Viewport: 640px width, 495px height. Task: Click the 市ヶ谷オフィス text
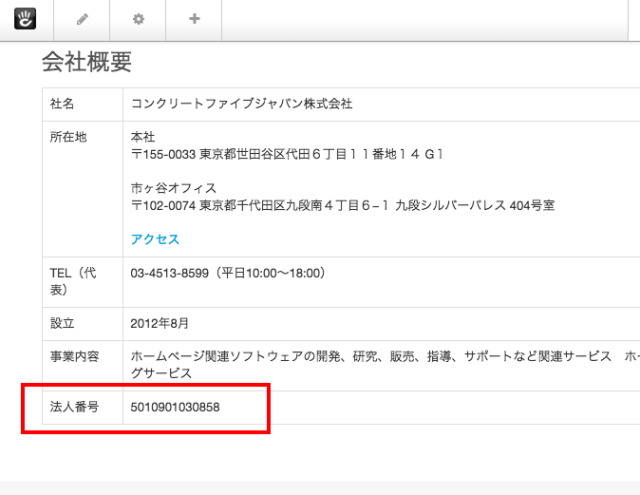click(173, 188)
